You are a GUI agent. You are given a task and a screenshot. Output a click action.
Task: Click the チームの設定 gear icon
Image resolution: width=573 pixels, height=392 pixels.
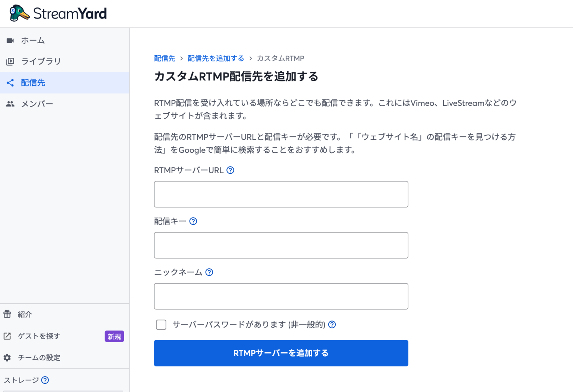pos(7,357)
